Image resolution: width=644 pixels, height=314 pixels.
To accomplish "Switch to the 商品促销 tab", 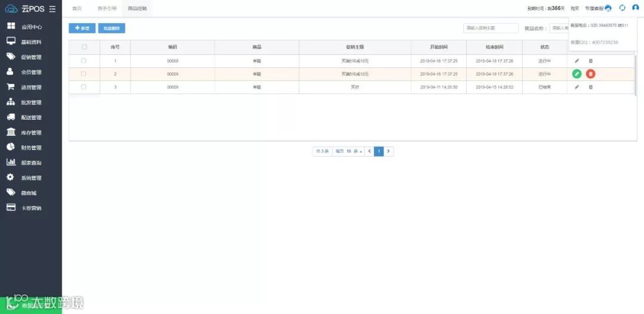I will tap(137, 8).
